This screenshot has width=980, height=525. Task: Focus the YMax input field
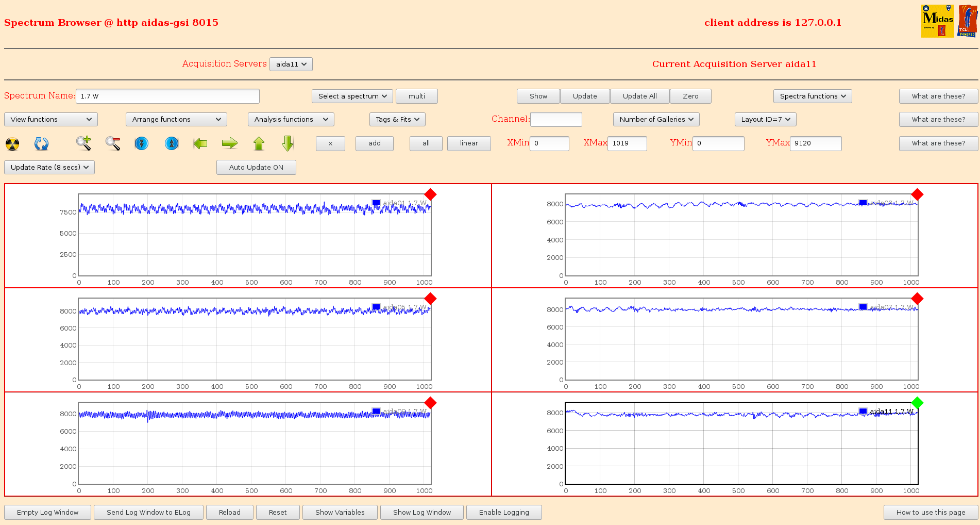(x=816, y=143)
